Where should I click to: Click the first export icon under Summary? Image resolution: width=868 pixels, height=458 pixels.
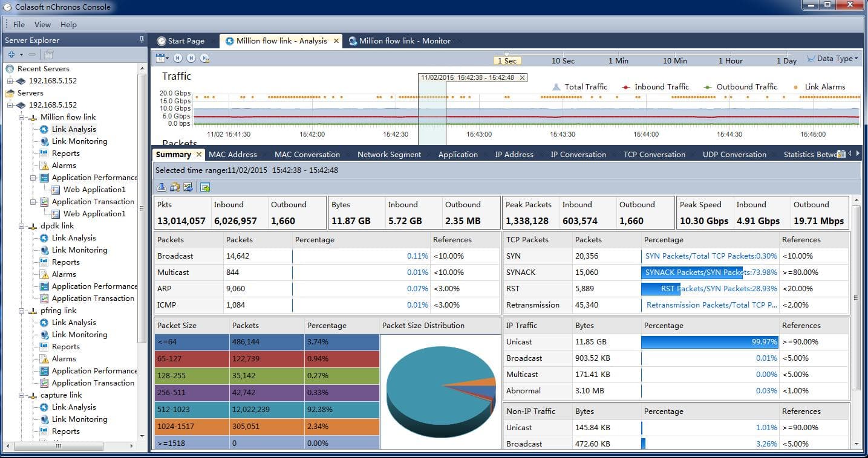pyautogui.click(x=162, y=187)
